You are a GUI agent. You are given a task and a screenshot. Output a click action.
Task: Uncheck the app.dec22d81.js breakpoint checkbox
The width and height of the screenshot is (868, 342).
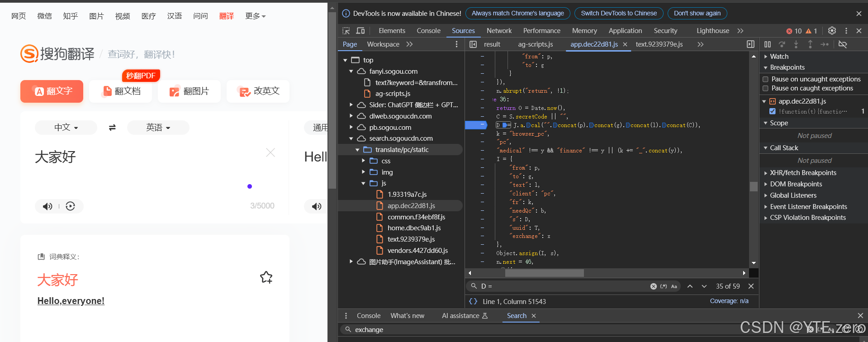(x=772, y=111)
